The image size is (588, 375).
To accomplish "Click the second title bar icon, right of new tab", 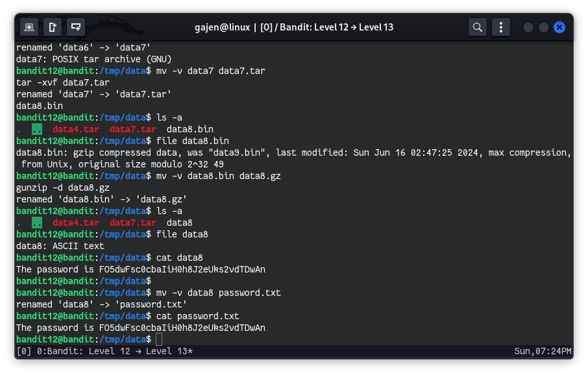I will 53,27.
